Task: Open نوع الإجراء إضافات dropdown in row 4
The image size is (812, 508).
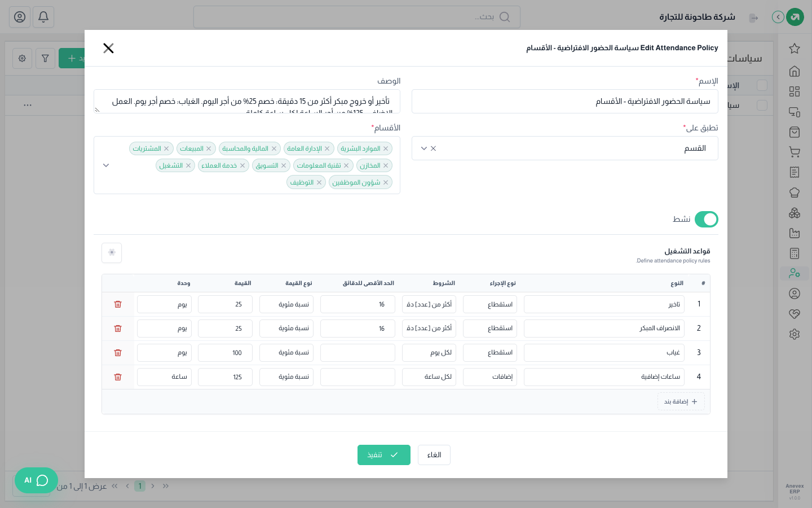Action: coord(490,377)
